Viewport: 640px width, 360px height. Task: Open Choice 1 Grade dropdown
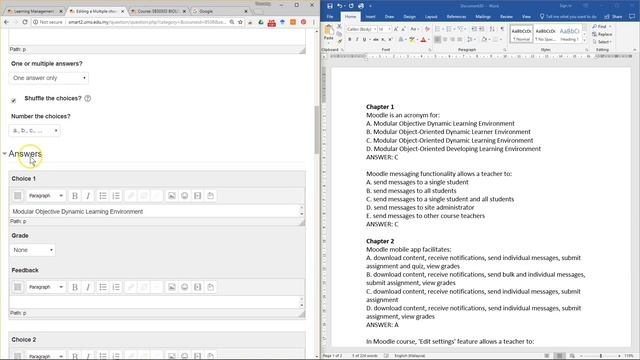[32, 250]
